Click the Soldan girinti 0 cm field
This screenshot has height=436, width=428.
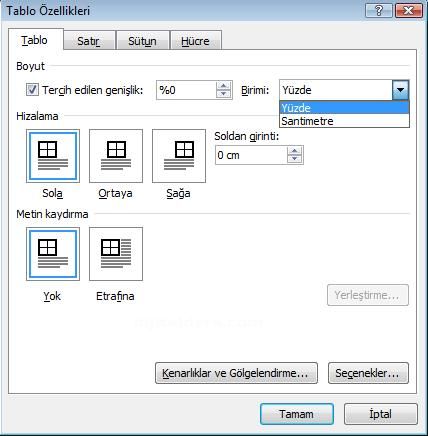[251, 155]
